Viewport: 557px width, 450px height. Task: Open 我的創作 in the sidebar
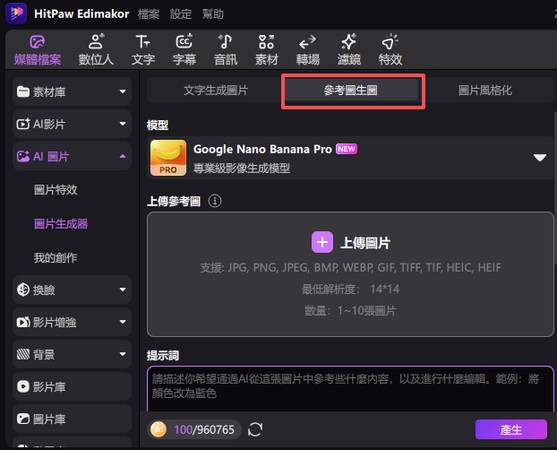55,257
